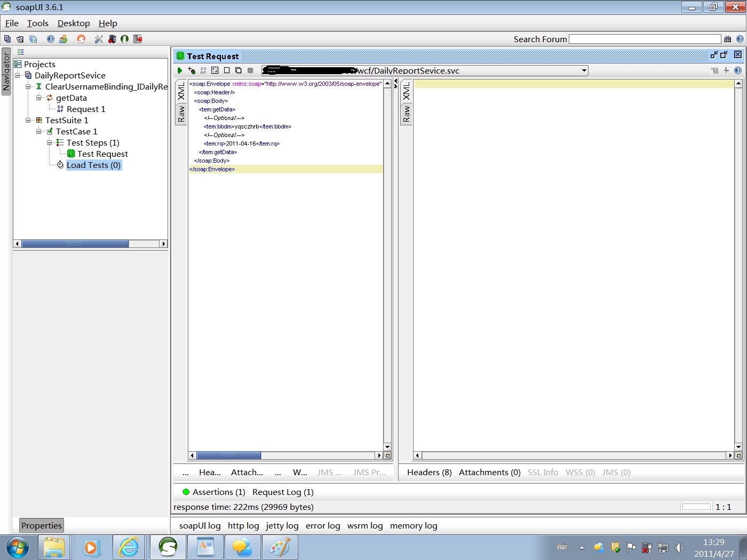Open the Help menu
Screen dimensions: 747x560
pos(108,23)
